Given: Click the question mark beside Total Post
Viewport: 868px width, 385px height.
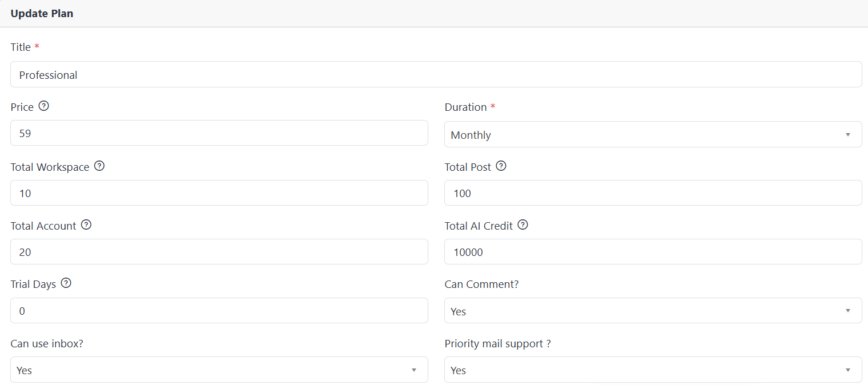Looking at the screenshot, I should [501, 166].
